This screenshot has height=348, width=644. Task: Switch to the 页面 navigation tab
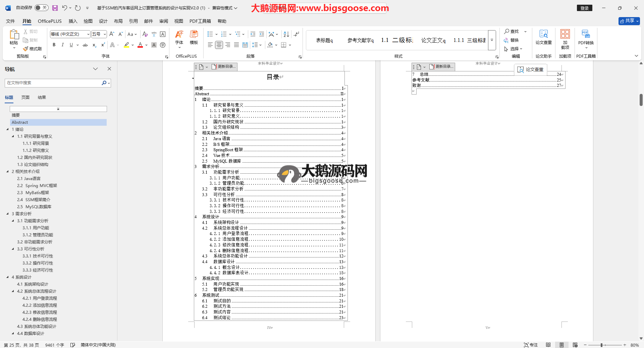point(25,97)
